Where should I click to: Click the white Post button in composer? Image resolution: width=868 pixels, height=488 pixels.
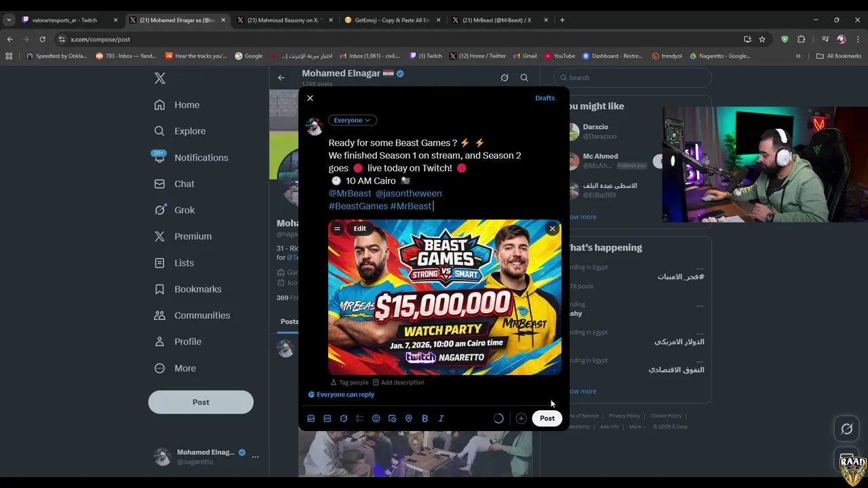point(547,418)
